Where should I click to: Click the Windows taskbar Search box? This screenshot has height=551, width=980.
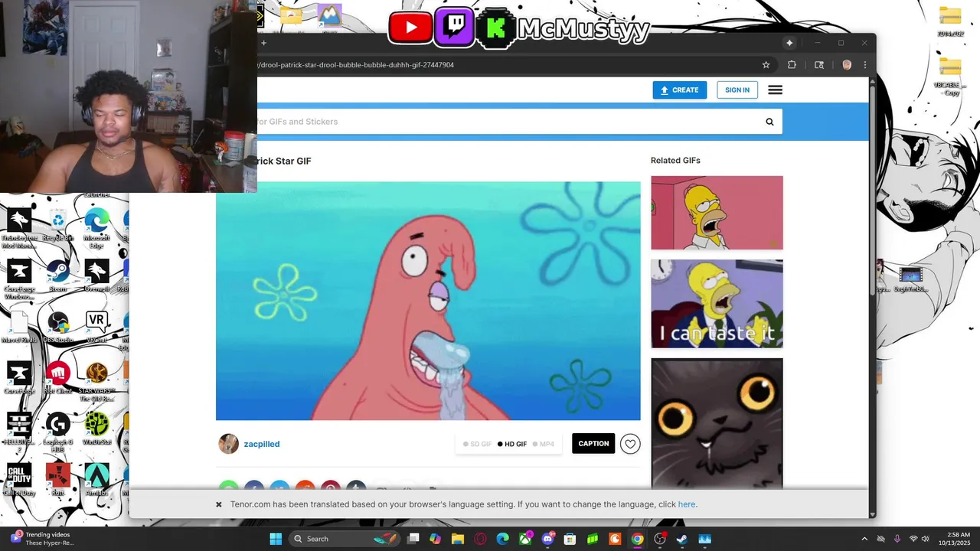click(345, 539)
